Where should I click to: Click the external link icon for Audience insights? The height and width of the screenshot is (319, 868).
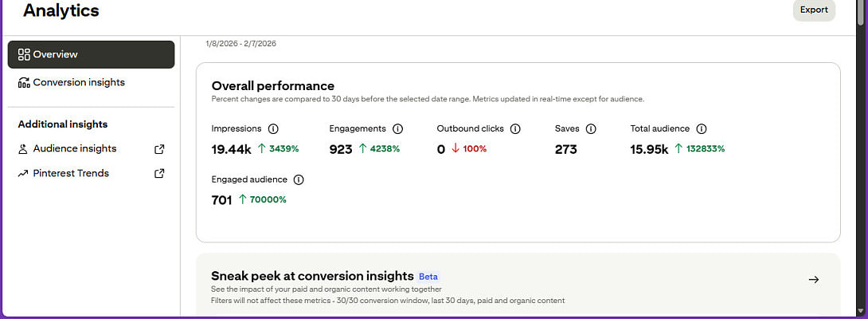tap(159, 148)
